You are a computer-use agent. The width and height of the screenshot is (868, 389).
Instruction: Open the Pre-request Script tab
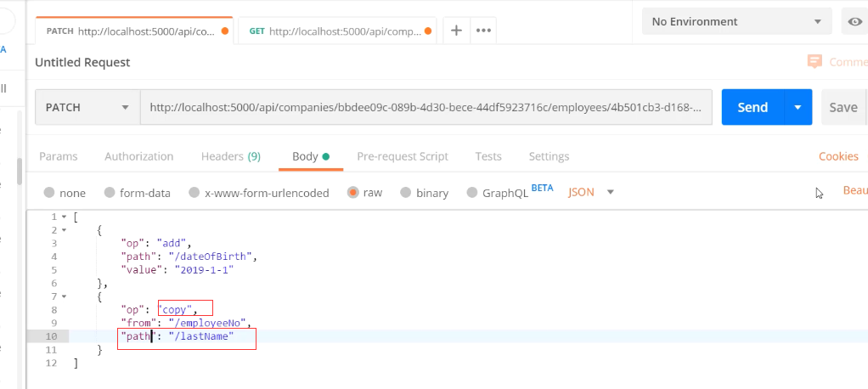(x=402, y=156)
